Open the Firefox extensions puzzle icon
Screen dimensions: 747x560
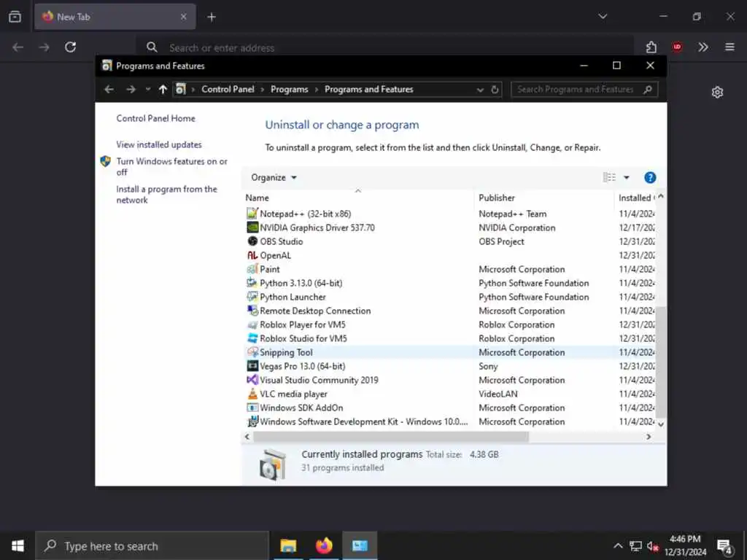651,47
